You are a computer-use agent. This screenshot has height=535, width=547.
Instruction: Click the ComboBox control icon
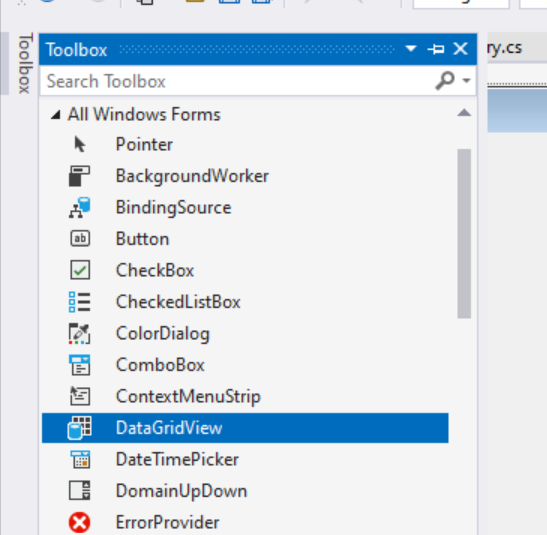(80, 365)
